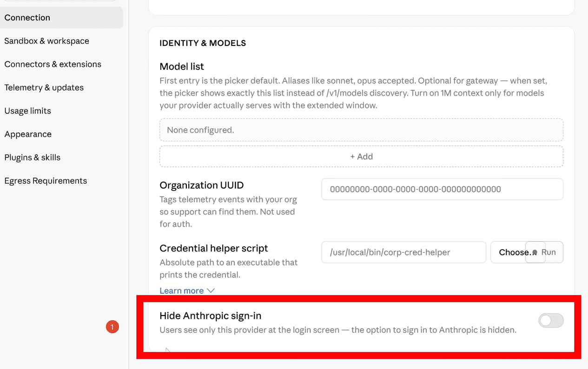Screen dimensions: 588x369
Task: Click the Credential helper script label
Action: [214, 248]
